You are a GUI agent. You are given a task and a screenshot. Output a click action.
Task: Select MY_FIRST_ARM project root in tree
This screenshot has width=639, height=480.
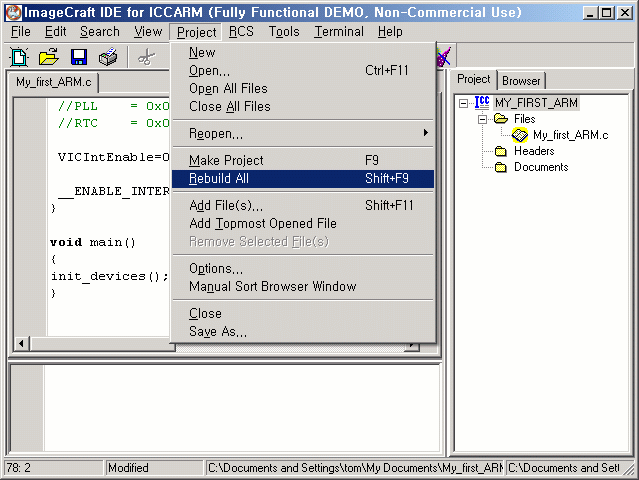[x=536, y=103]
